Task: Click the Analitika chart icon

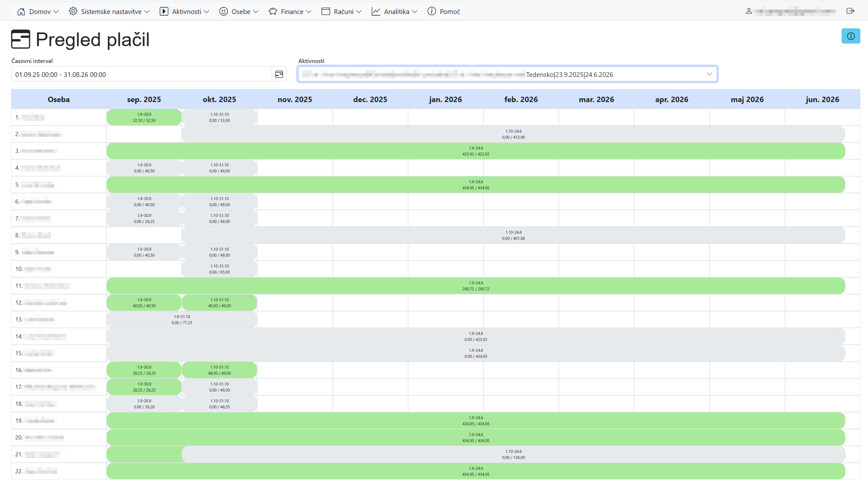Action: [x=376, y=11]
